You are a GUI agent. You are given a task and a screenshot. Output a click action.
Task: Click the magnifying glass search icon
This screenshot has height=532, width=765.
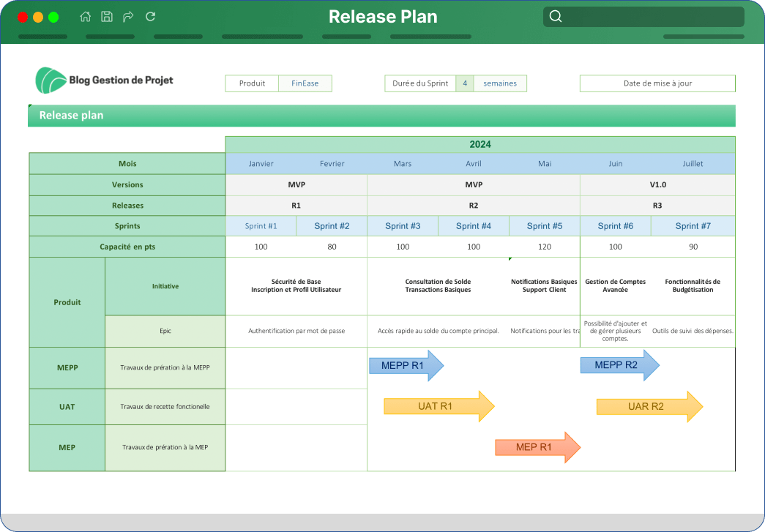555,17
